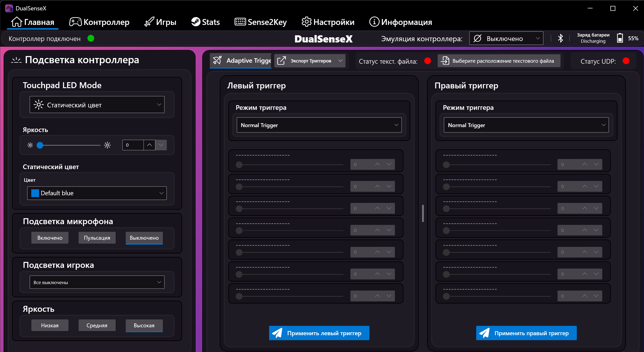
Task: Switch to the Контроллер tab
Action: (99, 22)
